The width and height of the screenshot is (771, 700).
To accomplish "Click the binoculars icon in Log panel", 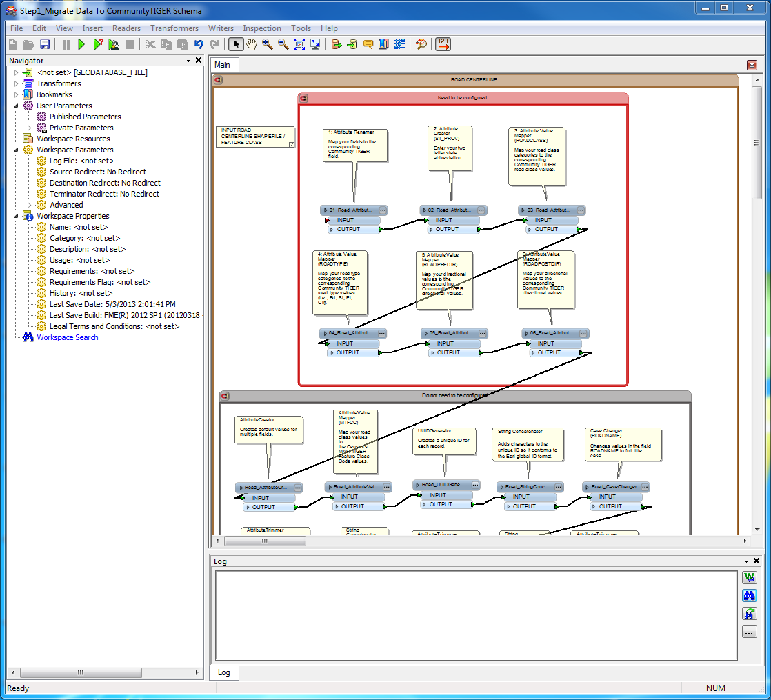I will [x=749, y=595].
